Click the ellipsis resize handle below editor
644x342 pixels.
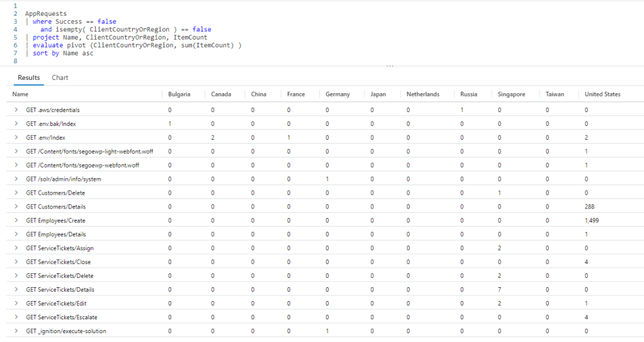390,66
